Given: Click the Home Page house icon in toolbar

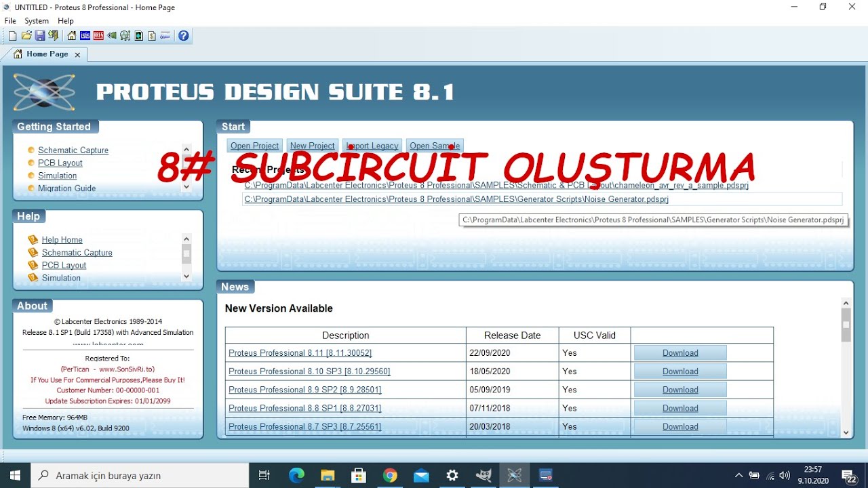Looking at the screenshot, I should point(71,36).
